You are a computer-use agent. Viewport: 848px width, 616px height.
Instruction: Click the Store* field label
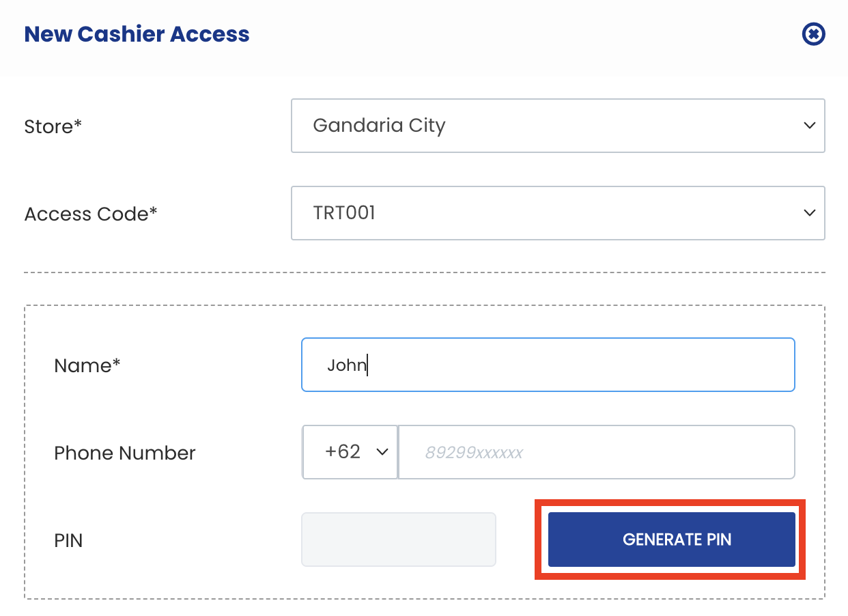pos(53,126)
